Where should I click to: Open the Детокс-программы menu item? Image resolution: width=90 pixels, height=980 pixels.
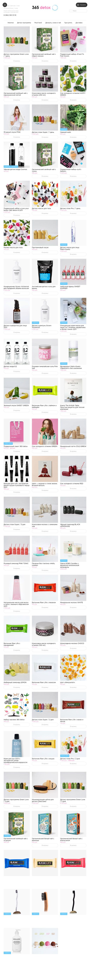point(24,23)
